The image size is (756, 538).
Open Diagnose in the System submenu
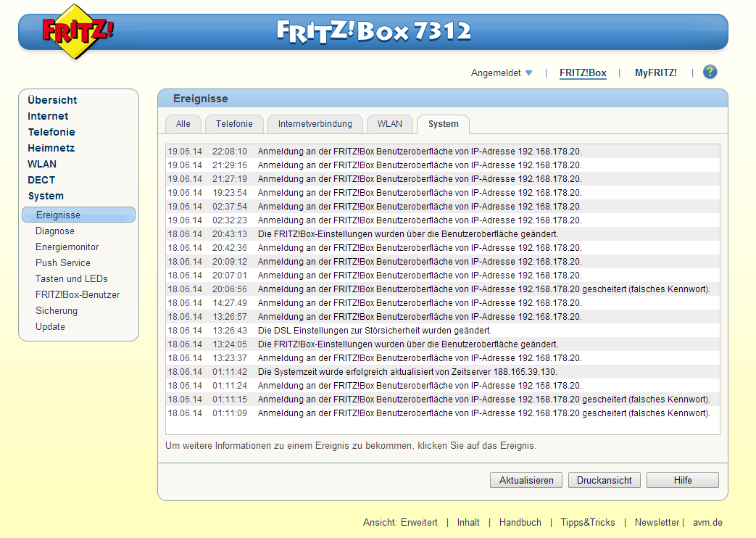tap(55, 231)
